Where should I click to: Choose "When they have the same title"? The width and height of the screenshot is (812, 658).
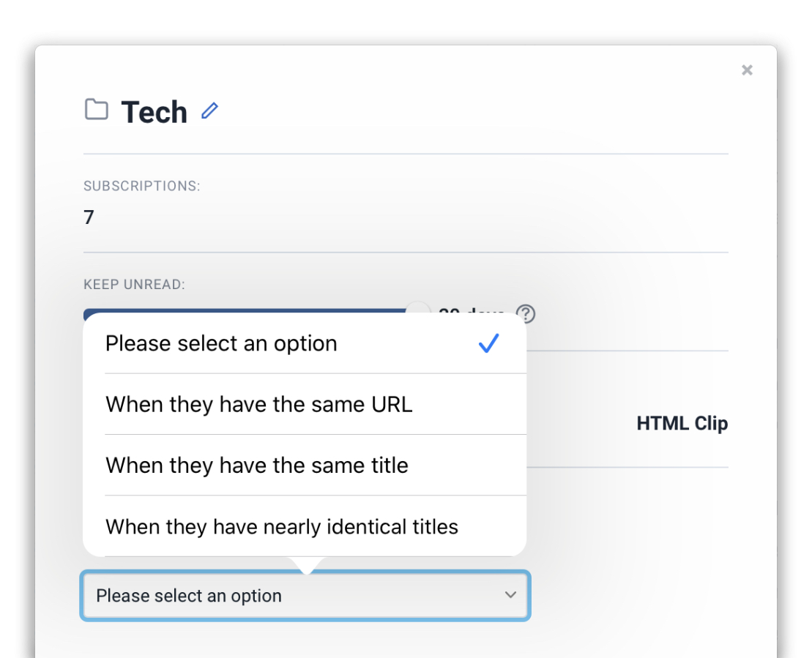tap(257, 465)
